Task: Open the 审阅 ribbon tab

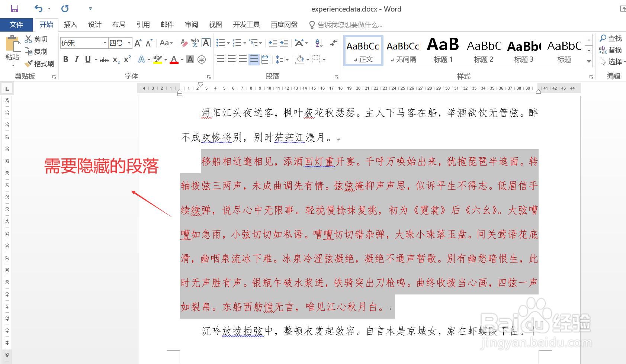Action: [191, 25]
